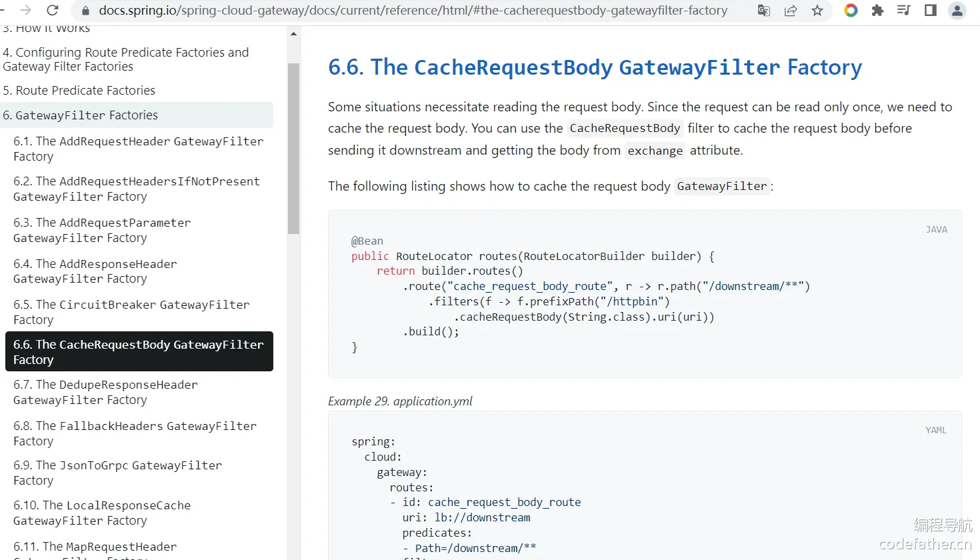
Task: Click the uri: lb://downstream YAML line
Action: (466, 517)
